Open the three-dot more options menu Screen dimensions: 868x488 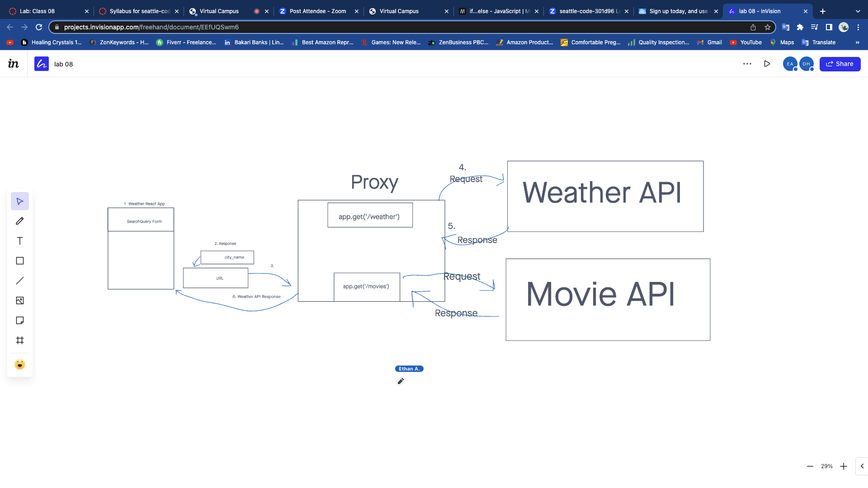click(747, 64)
